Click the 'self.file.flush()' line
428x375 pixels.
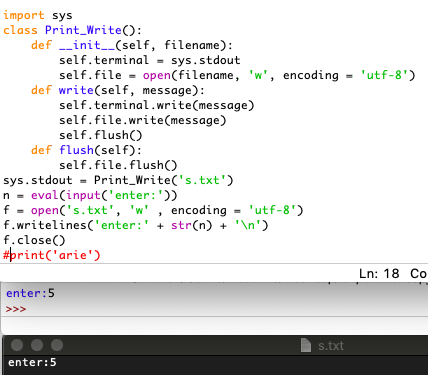tap(118, 165)
